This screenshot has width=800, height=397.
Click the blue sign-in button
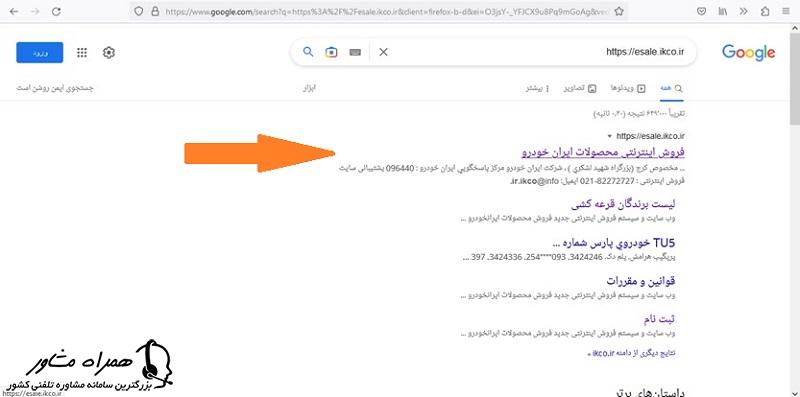[40, 53]
